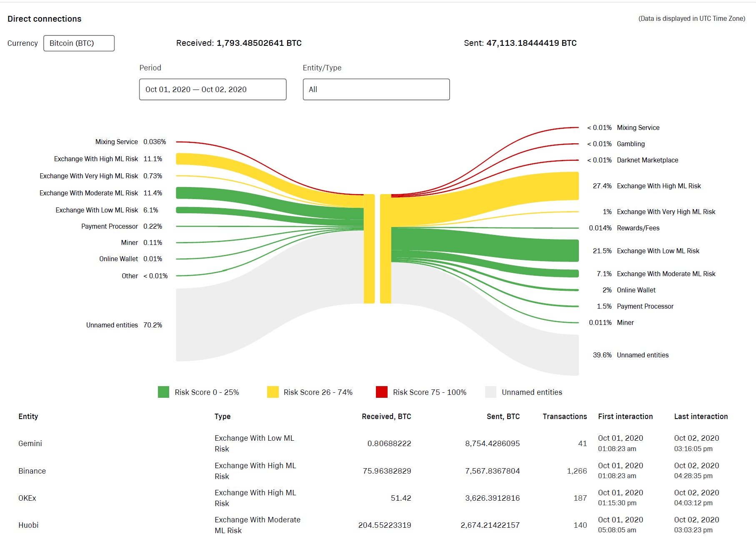Image resolution: width=756 pixels, height=539 pixels.
Task: Click the green Risk Score 0 - 25% swatch
Action: (x=164, y=392)
